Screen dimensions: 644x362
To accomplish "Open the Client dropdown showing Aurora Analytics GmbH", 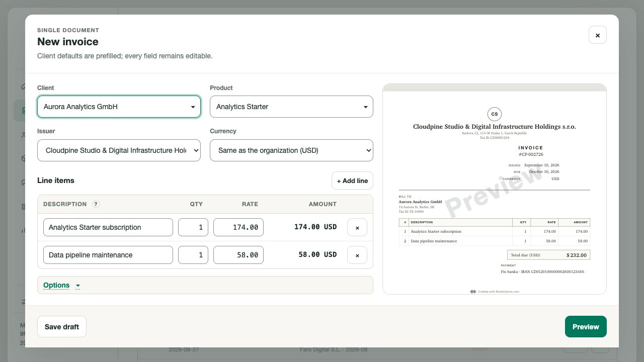I will pos(119,107).
